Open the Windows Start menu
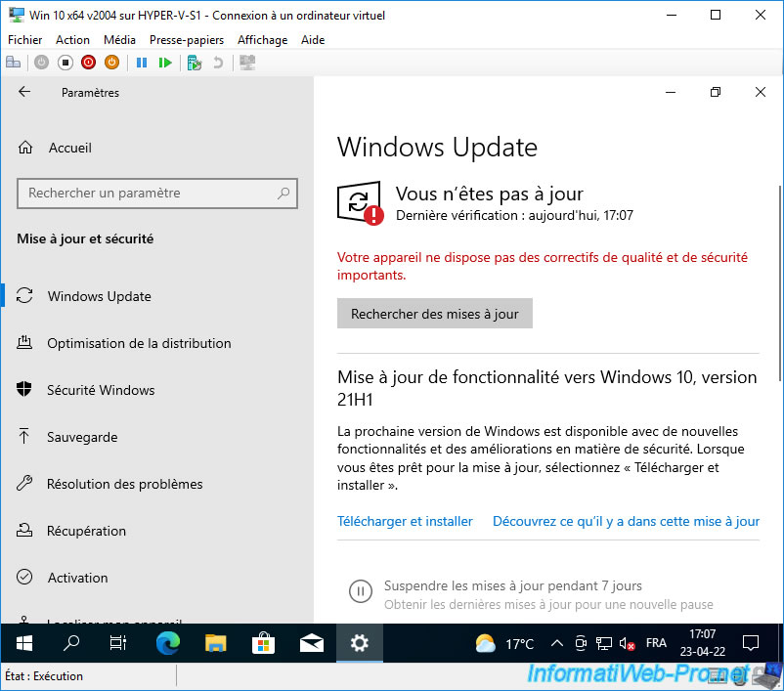 tap(24, 643)
